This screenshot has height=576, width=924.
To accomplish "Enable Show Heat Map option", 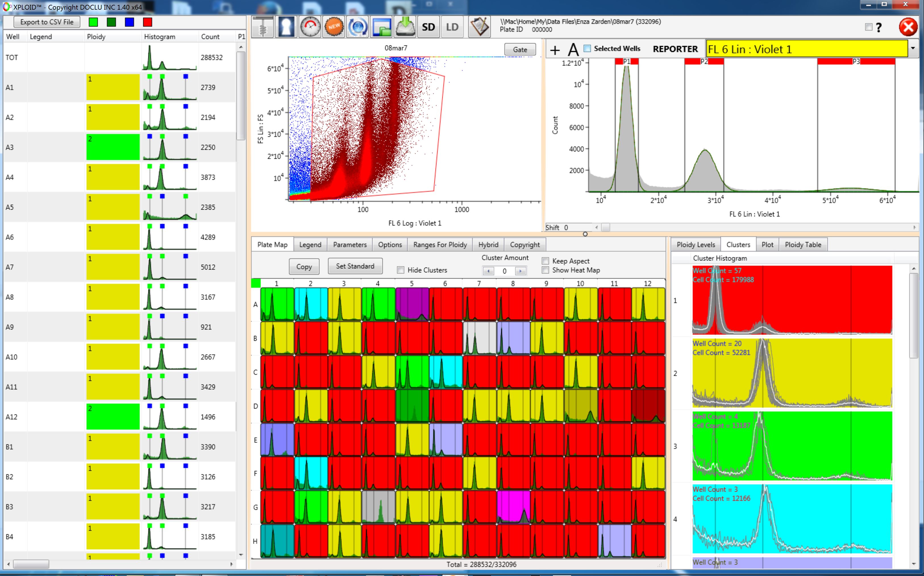I will [x=545, y=270].
